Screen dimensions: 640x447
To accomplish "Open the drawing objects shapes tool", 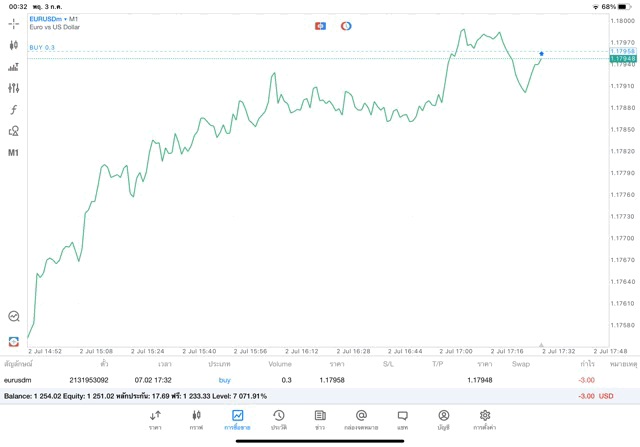I will (x=13, y=131).
